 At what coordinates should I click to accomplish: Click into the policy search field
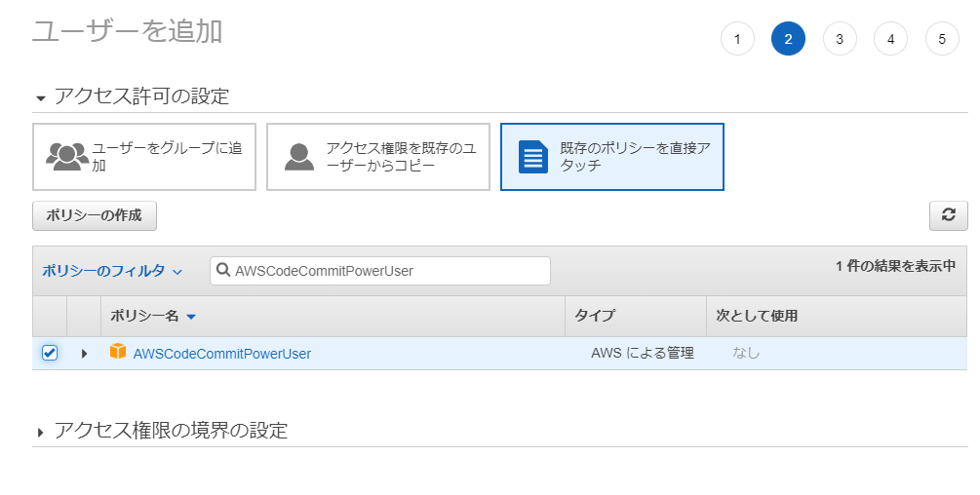380,271
